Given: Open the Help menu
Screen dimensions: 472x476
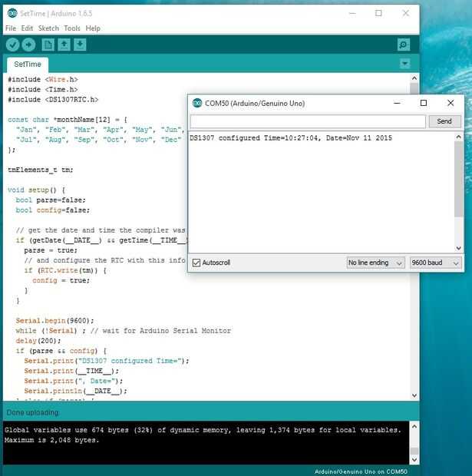Looking at the screenshot, I should (93, 28).
